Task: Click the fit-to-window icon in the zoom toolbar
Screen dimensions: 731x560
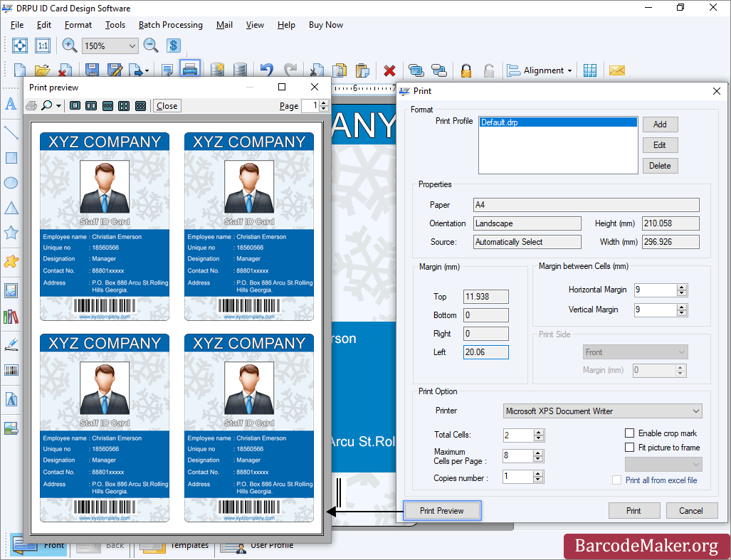Action: pyautogui.click(x=20, y=46)
